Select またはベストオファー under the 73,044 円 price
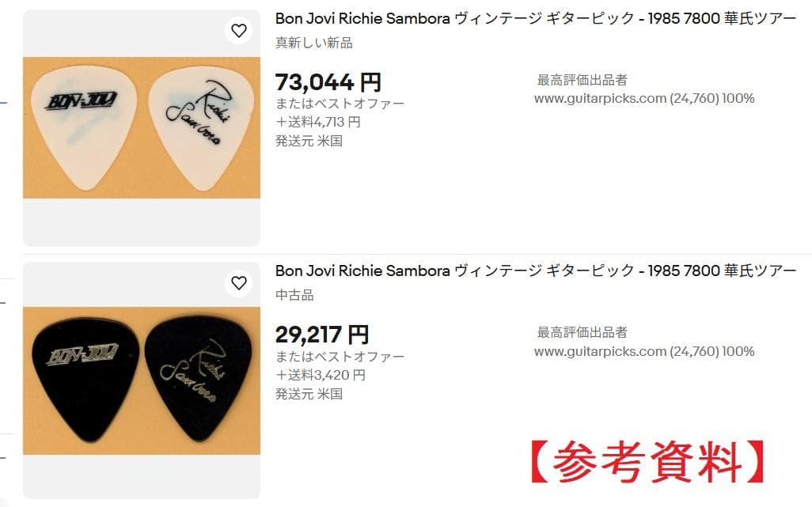 click(340, 104)
